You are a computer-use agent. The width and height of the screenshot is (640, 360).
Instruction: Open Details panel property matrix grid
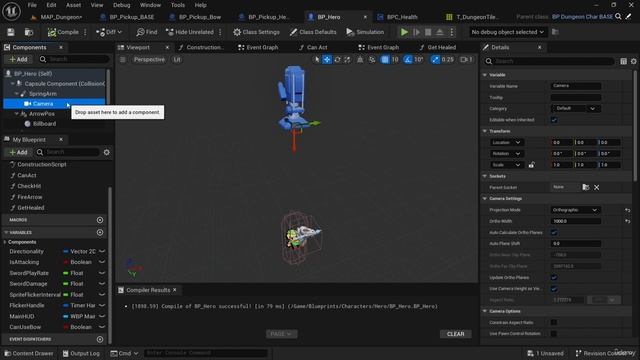tap(623, 61)
